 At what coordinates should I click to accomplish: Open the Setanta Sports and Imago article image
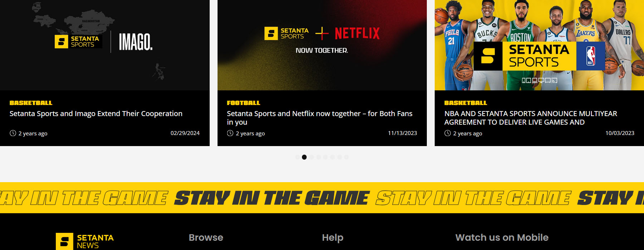[105, 45]
